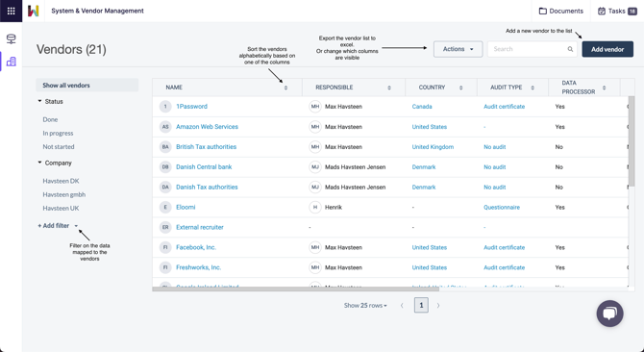This screenshot has width=644, height=352.
Task: Collapse the Status filter group
Action: (x=51, y=101)
